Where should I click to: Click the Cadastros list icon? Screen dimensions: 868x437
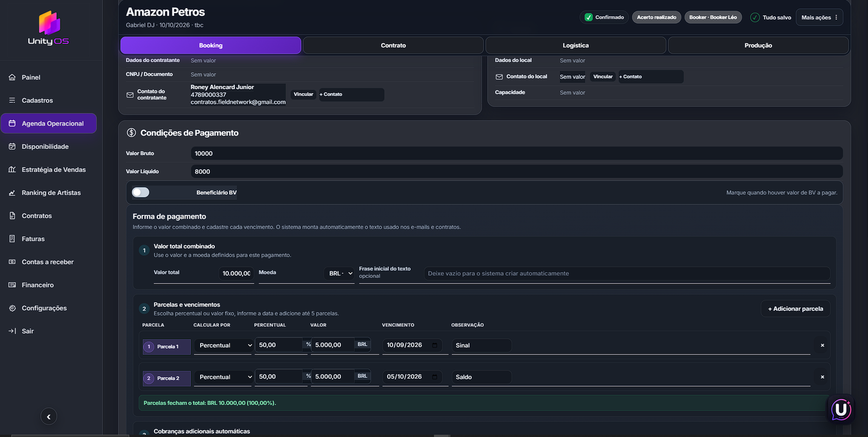(12, 100)
